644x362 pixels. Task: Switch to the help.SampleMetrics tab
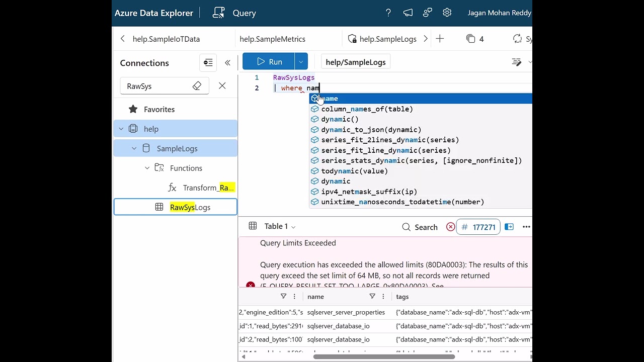[272, 39]
